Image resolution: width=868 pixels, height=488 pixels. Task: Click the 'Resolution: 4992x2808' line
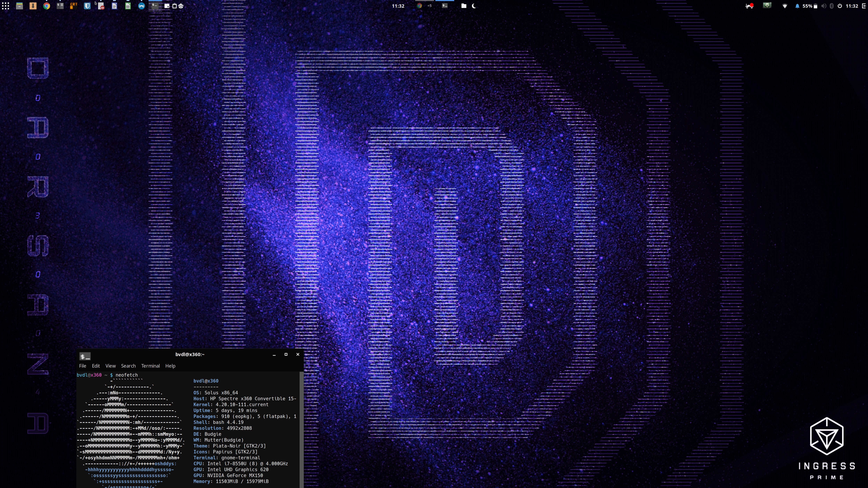(x=223, y=428)
